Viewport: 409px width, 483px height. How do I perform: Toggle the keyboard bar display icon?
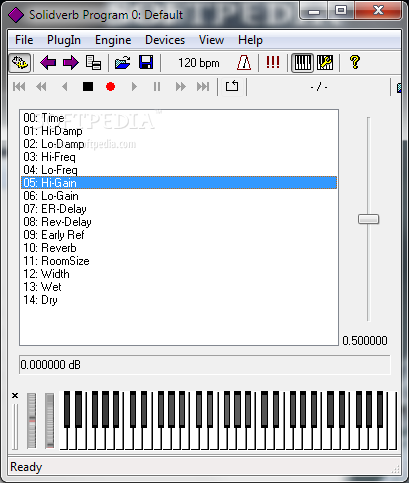pyautogui.click(x=303, y=63)
